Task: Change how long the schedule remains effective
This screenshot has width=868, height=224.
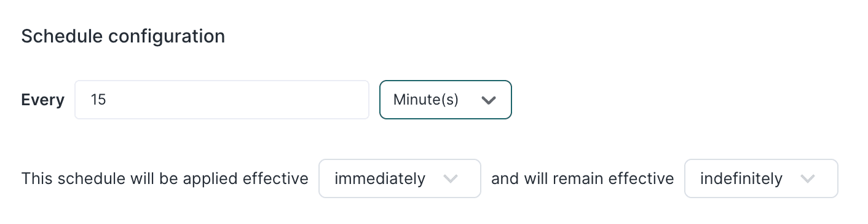Action: point(761,178)
